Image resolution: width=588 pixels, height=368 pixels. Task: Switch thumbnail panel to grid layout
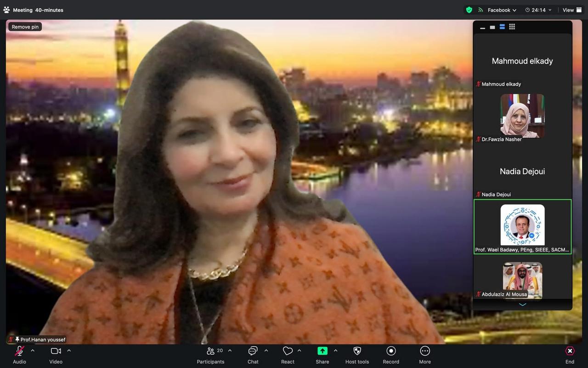click(512, 27)
